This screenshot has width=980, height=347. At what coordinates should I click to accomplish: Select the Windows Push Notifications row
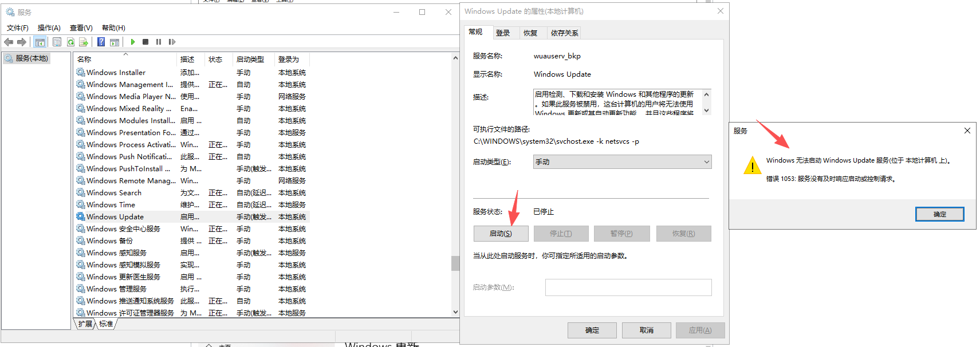[192, 156]
